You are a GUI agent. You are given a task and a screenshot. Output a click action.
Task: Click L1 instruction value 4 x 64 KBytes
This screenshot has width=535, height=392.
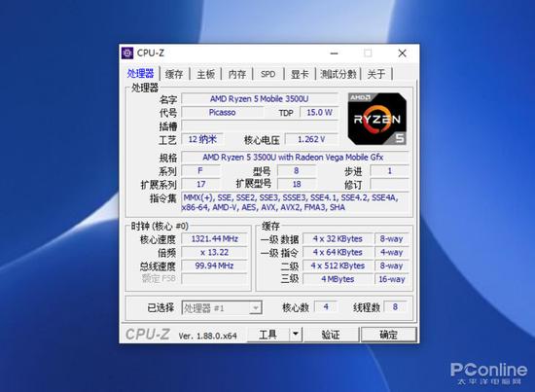[x=338, y=253]
